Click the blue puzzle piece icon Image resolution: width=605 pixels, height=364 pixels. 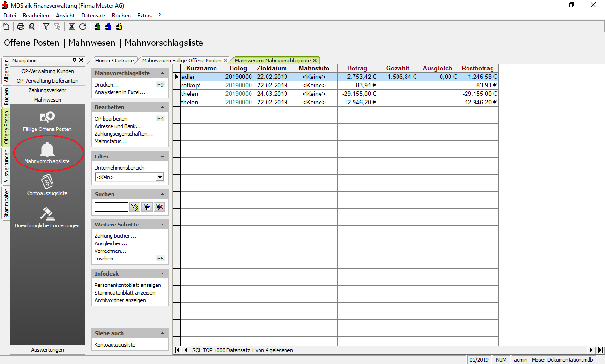click(108, 26)
